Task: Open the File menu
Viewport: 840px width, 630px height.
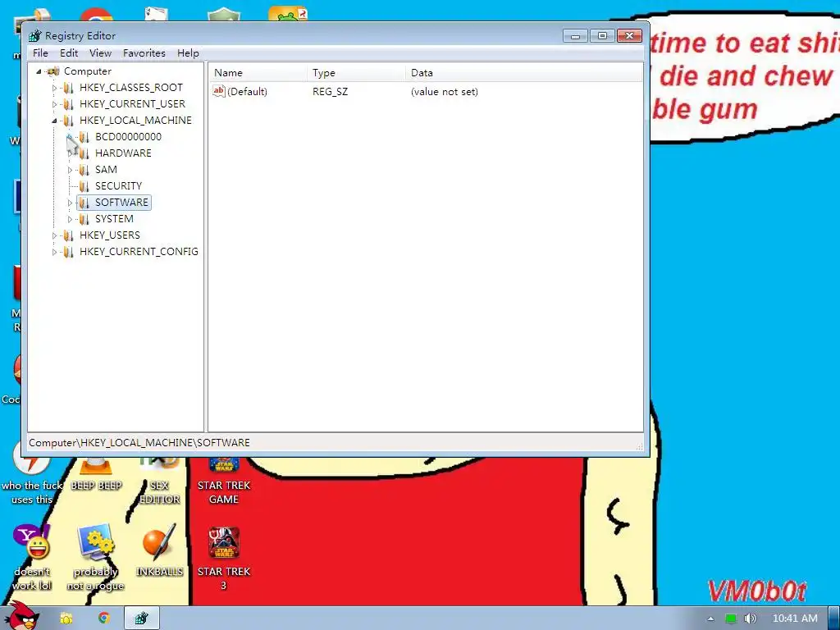Action: pos(40,53)
